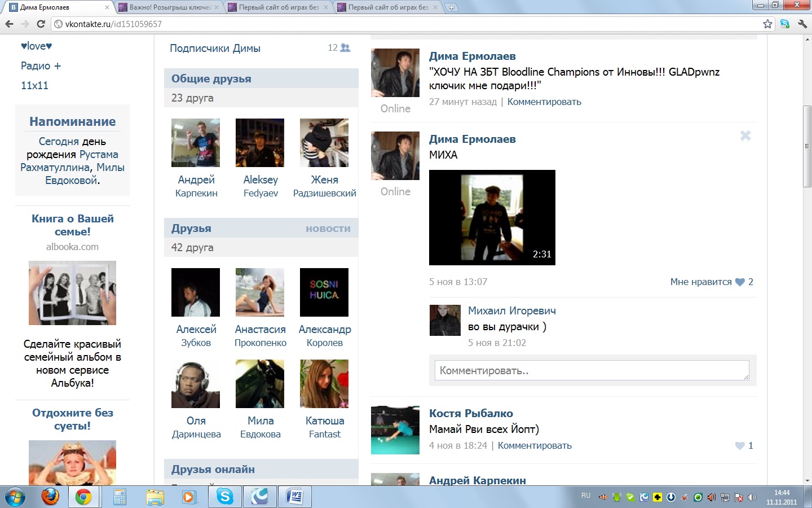Click the new tab button
Image resolution: width=812 pixels, height=508 pixels.
point(451,7)
